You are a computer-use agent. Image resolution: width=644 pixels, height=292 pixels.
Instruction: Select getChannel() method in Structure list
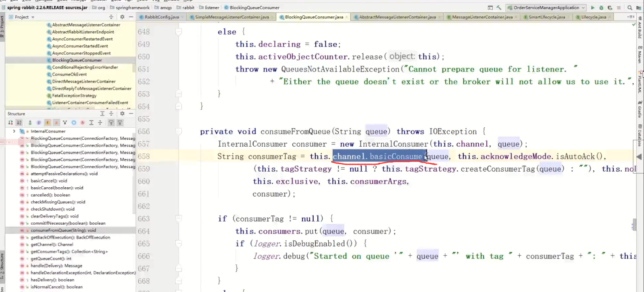tap(52, 244)
